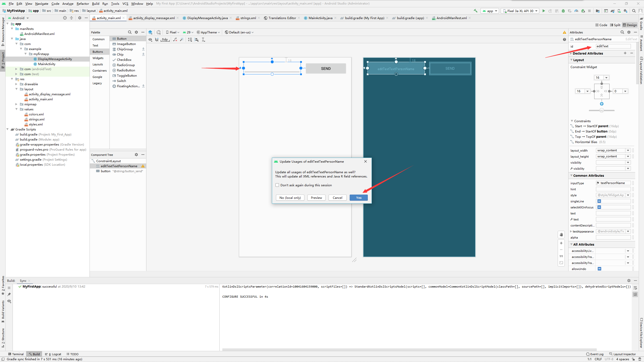Click the Palette search icon

[x=130, y=32]
